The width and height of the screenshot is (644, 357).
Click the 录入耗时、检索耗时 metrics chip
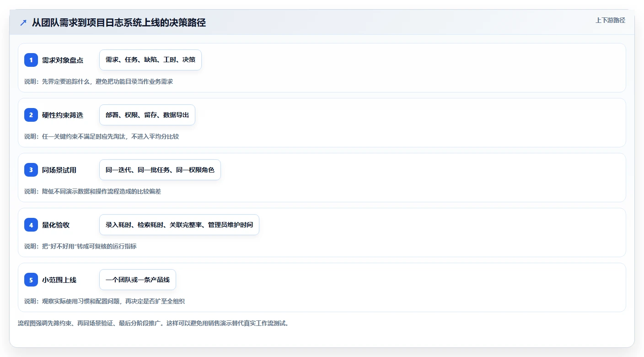coord(179,225)
